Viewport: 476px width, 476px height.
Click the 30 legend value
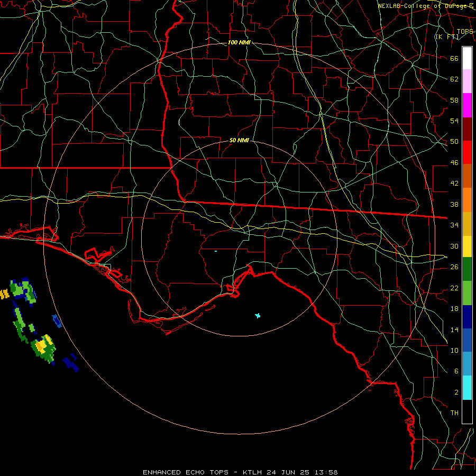coord(454,246)
